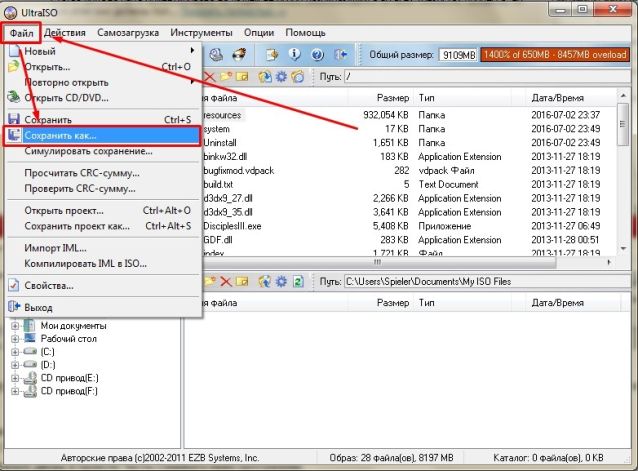638x471 pixels.
Task: Choose Сохранить проект как... menu entry
Action: 103,226
